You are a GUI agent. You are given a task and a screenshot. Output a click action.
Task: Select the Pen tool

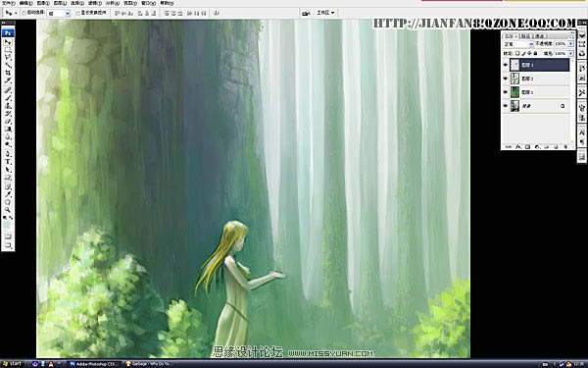pyautogui.click(x=8, y=154)
